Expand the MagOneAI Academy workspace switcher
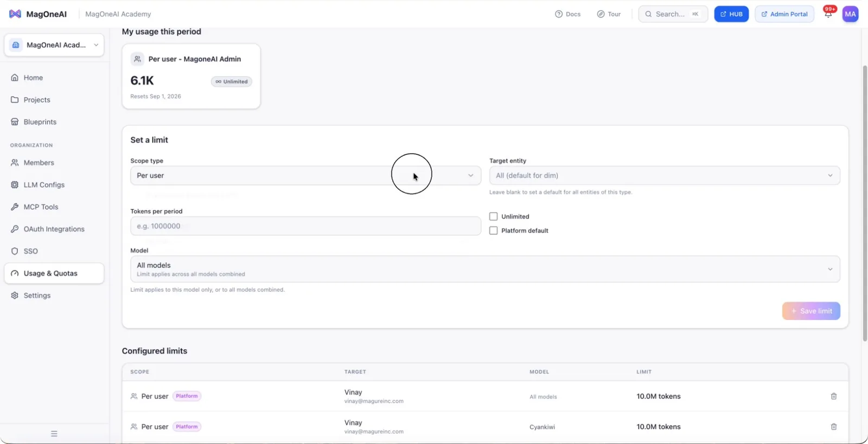This screenshot has height=444, width=868. (x=54, y=45)
